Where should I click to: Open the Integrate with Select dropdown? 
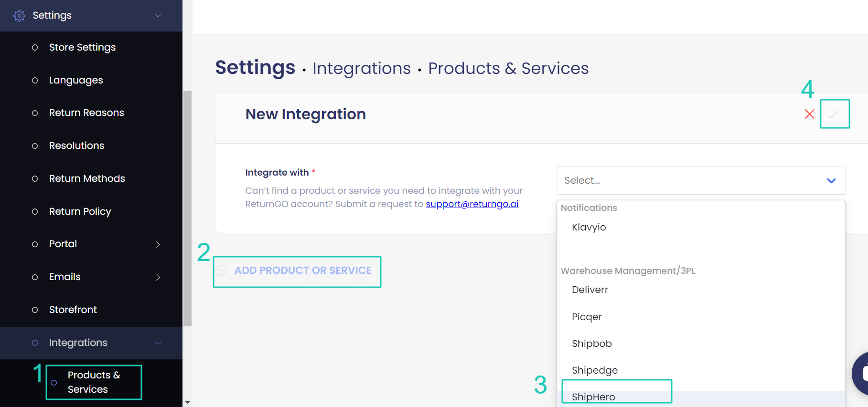(x=701, y=180)
